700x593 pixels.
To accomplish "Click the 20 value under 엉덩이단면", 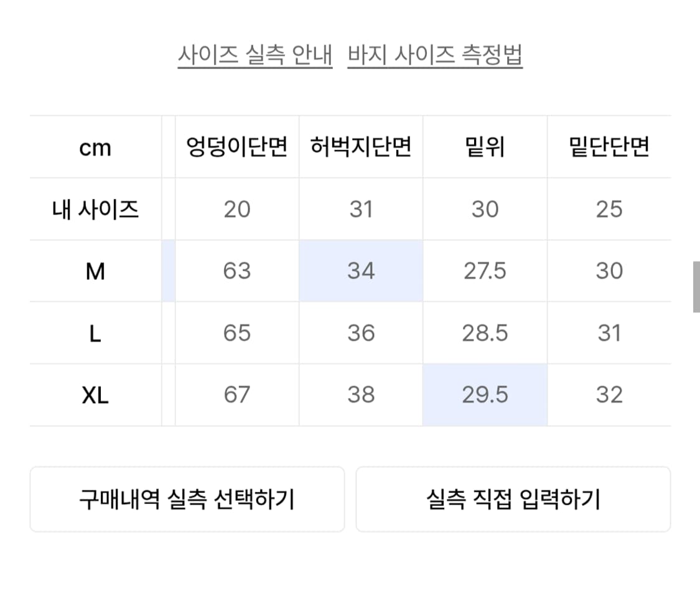I will click(237, 209).
